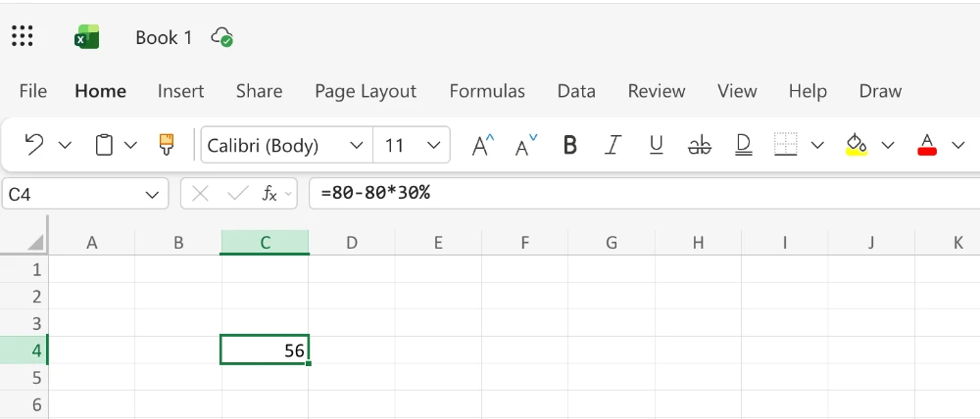Increase font size with the larger A icon
Viewport: 980px width, 419px height.
(x=482, y=145)
